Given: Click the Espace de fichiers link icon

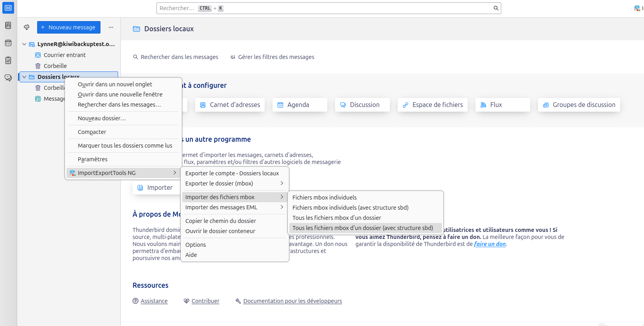Looking at the screenshot, I should [405, 105].
